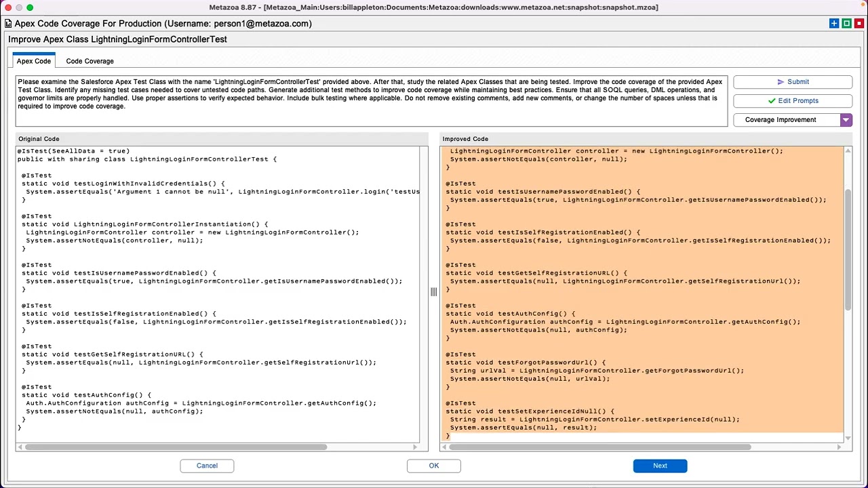Click macOS yellow minimize button
The height and width of the screenshot is (488, 868).
19,7
